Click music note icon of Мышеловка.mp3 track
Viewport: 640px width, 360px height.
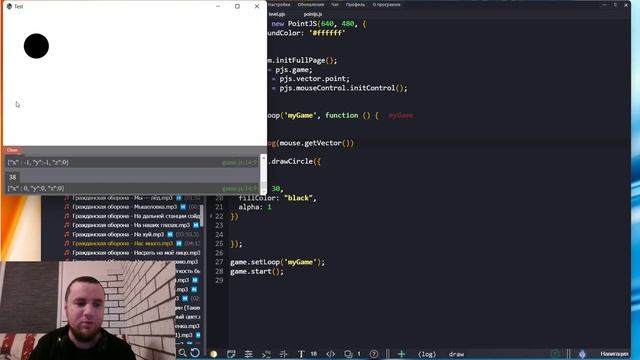coord(67,207)
